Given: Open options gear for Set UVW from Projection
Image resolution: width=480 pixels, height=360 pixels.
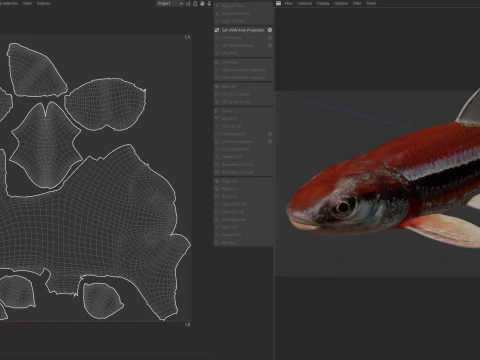Looking at the screenshot, I should pyautogui.click(x=270, y=30).
